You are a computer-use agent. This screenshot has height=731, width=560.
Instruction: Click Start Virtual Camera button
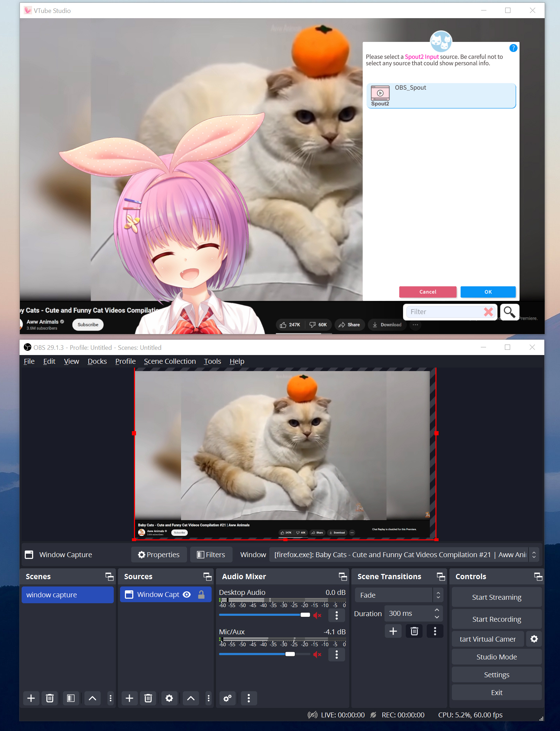pos(488,639)
